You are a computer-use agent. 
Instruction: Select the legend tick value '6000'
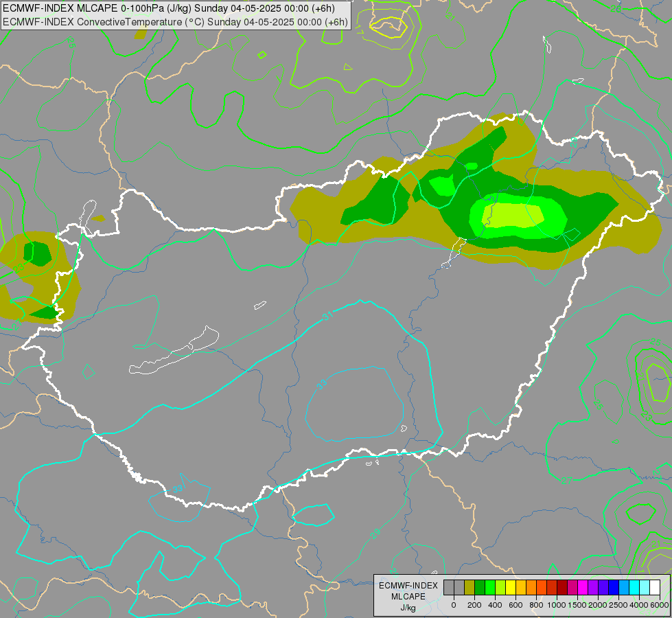660,605
